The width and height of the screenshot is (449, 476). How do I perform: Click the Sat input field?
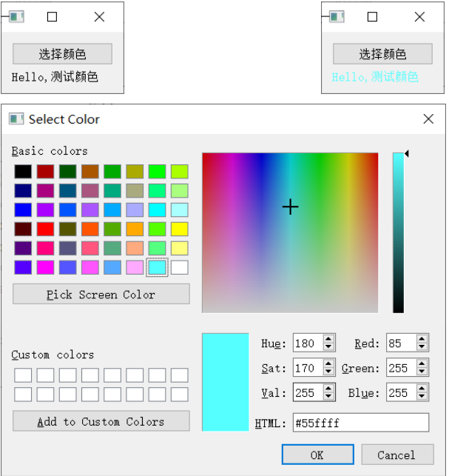tap(308, 368)
